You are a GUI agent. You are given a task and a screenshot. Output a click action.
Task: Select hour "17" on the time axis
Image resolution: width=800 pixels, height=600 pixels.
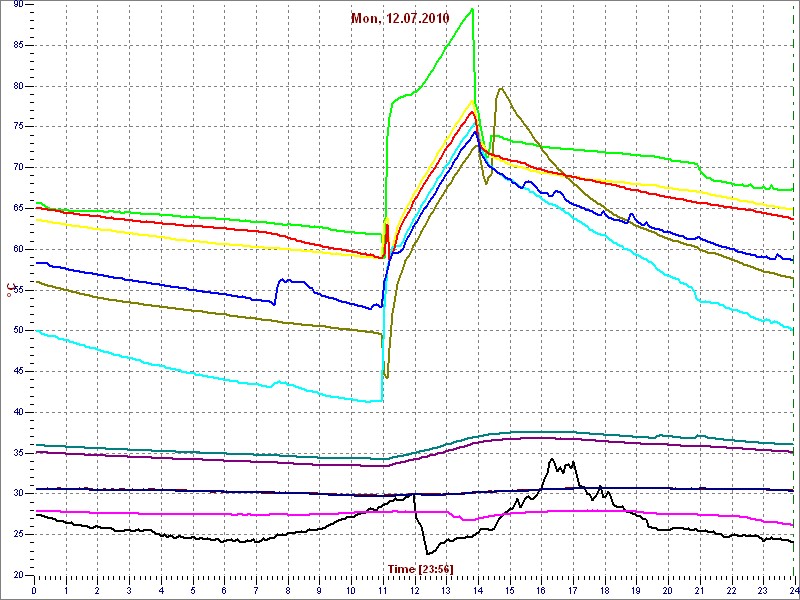coord(572,590)
